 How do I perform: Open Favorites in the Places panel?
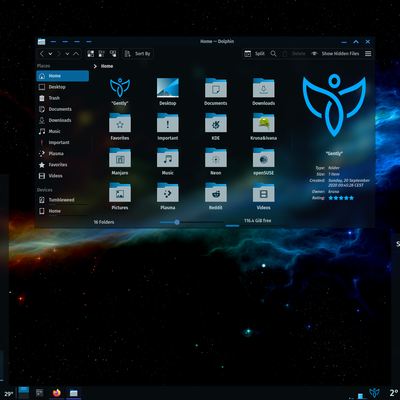63,165
